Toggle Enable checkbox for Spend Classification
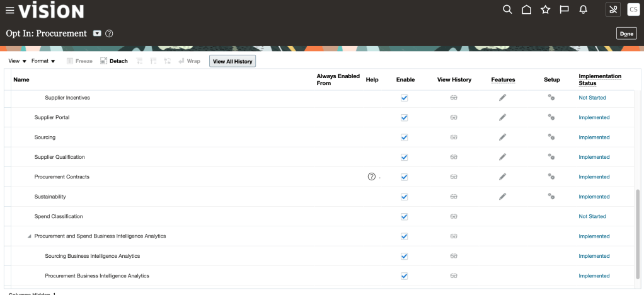This screenshot has height=295, width=644. click(405, 217)
